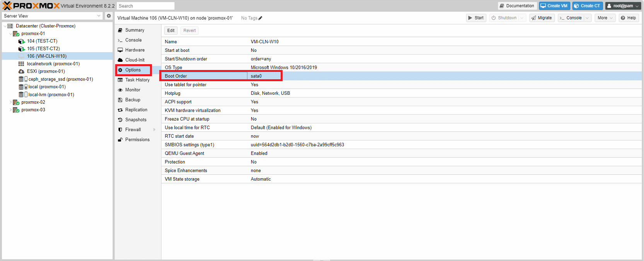Viewport: 644px width, 261px height.
Task: Select the Hotplug row
Action: coord(402,93)
